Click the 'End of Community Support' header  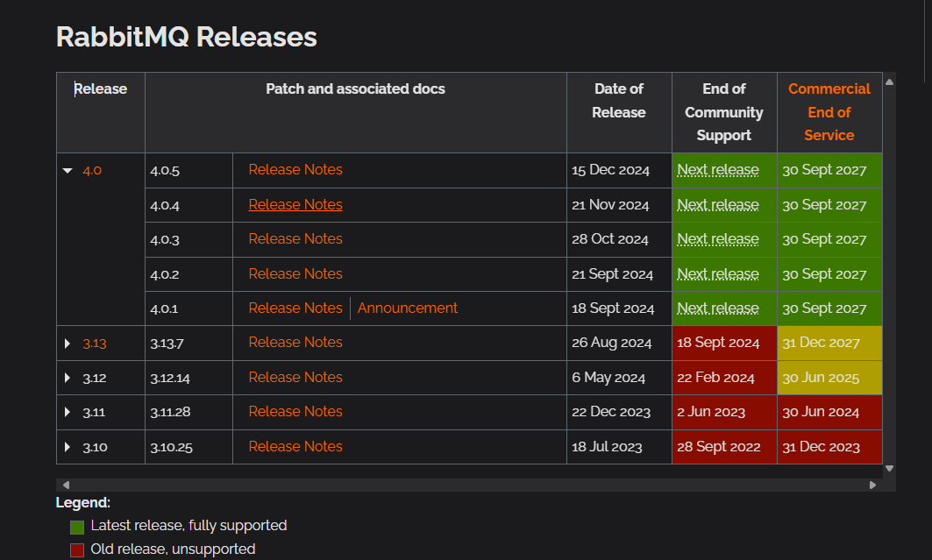724,112
